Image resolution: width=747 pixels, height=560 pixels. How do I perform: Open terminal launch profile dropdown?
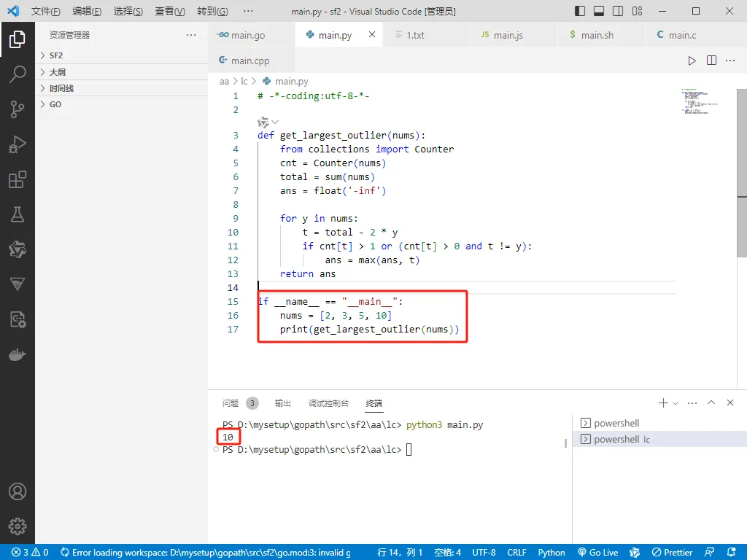click(675, 402)
